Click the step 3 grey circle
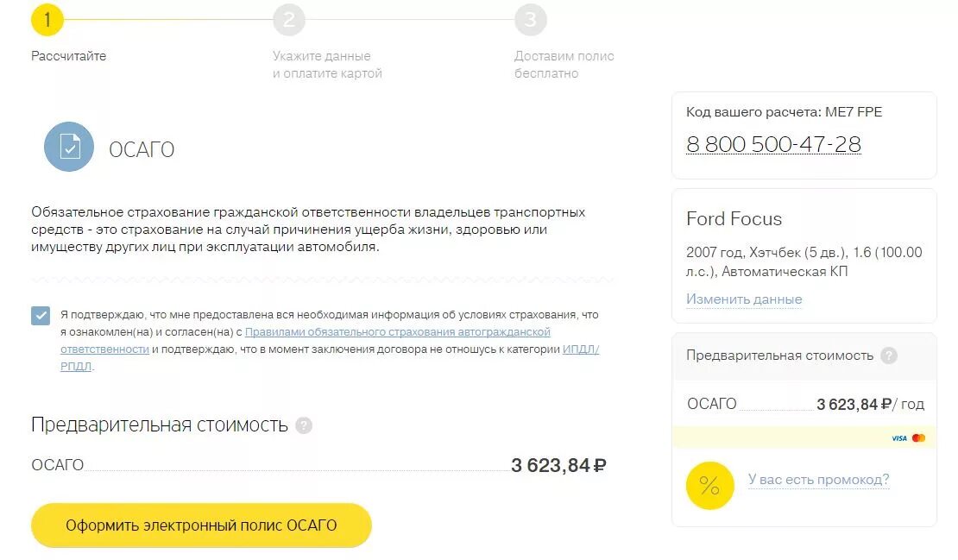Image resolution: width=958 pixels, height=560 pixels. tap(530, 20)
